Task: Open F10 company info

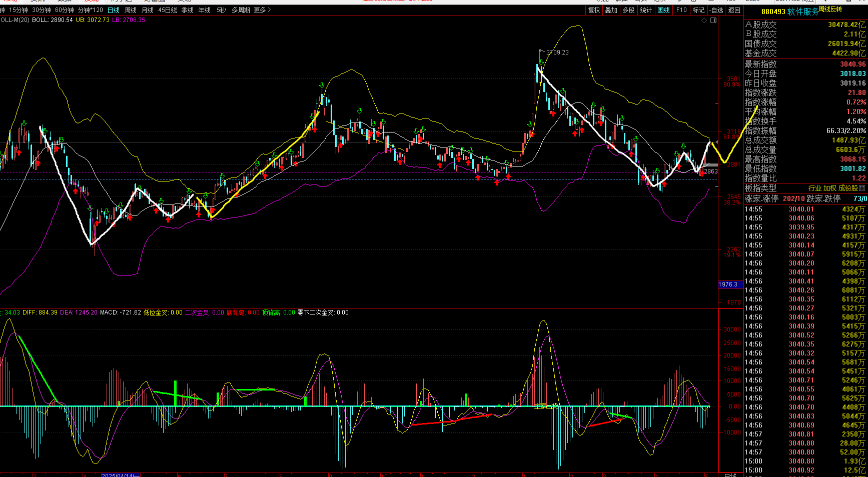Action: click(x=681, y=10)
